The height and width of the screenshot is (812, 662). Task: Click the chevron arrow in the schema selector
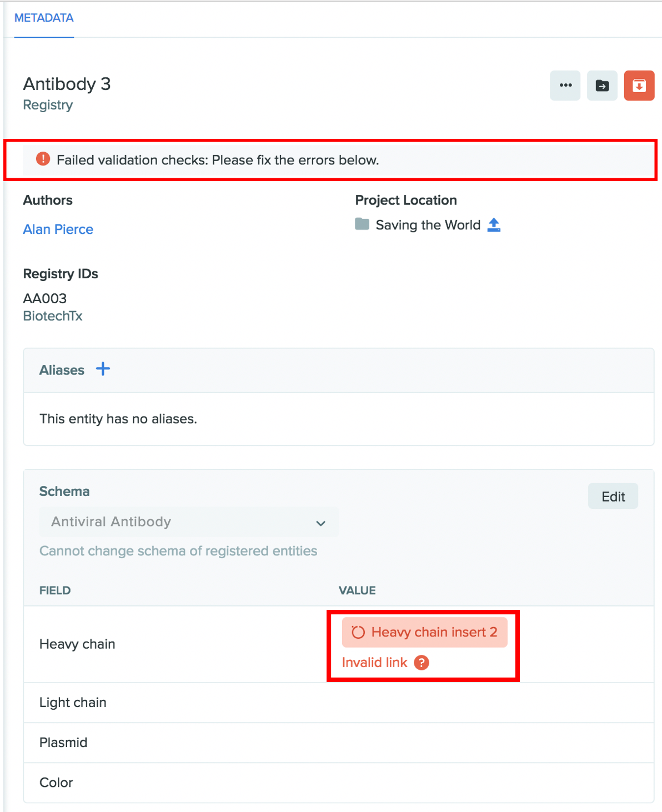(320, 523)
